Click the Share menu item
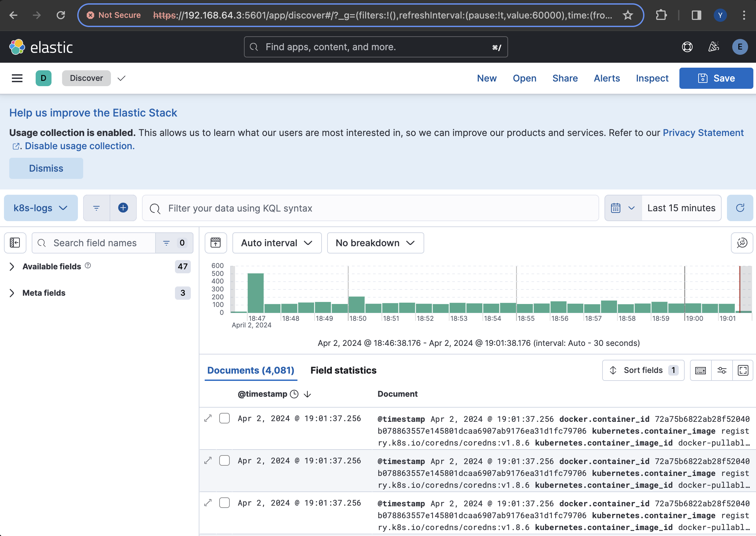The image size is (756, 536). coord(565,78)
